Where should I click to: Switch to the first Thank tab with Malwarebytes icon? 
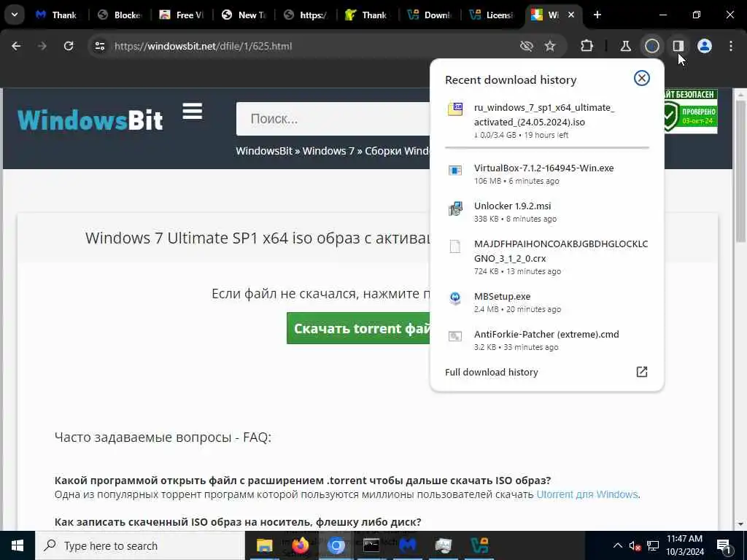pyautogui.click(x=57, y=15)
